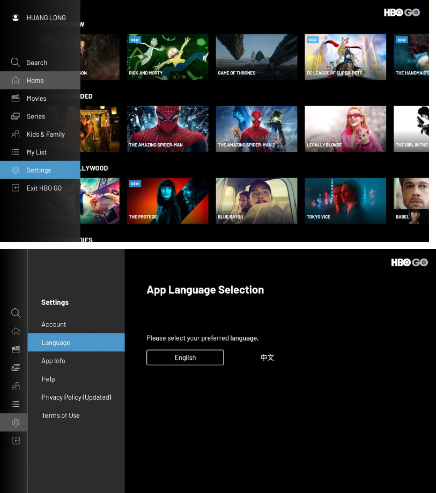This screenshot has width=436, height=493.
Task: Choose English language button
Action: click(x=185, y=358)
